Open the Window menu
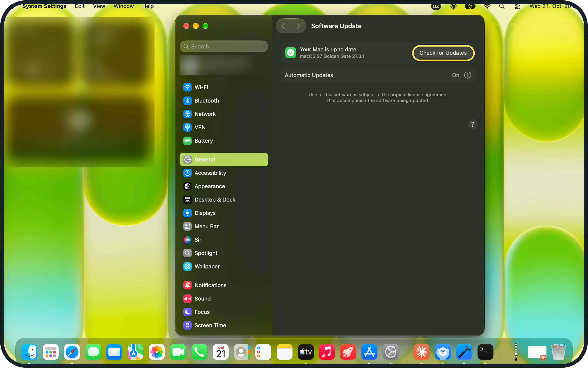This screenshot has width=588, height=368. (124, 6)
